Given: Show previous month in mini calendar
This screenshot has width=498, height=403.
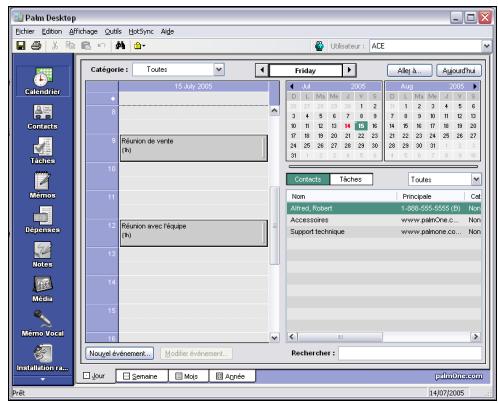Looking at the screenshot, I should point(292,86).
